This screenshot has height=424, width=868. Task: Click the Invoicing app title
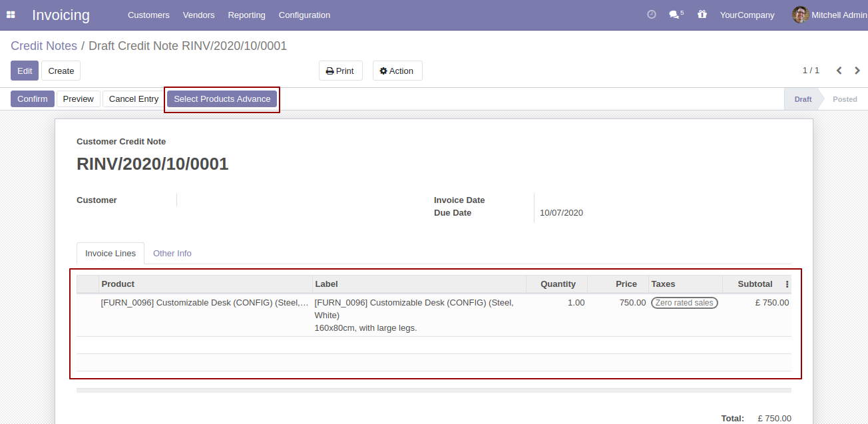(x=61, y=15)
